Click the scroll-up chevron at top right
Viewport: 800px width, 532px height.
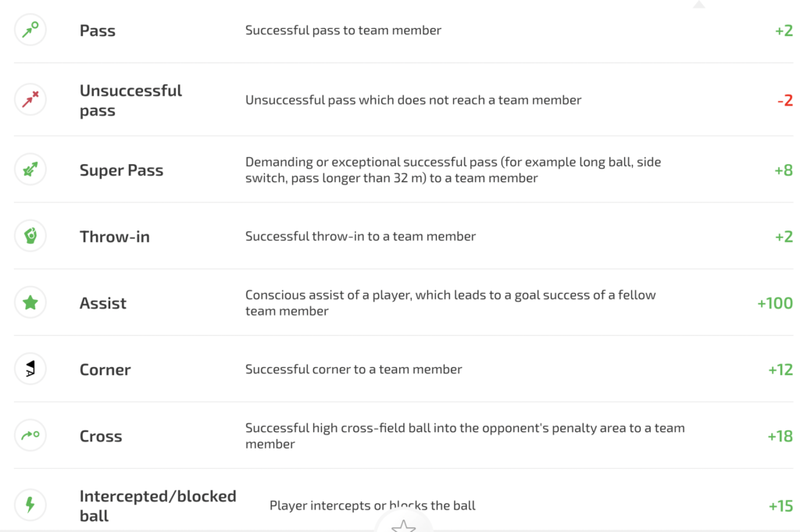[x=698, y=5]
